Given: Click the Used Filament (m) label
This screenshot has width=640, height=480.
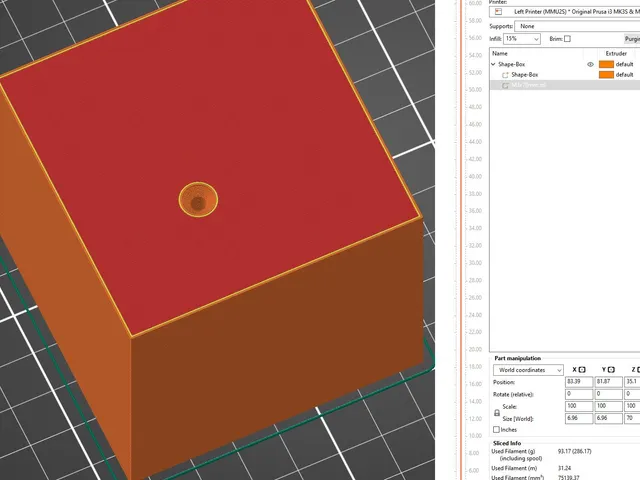Looking at the screenshot, I should click(x=514, y=468).
